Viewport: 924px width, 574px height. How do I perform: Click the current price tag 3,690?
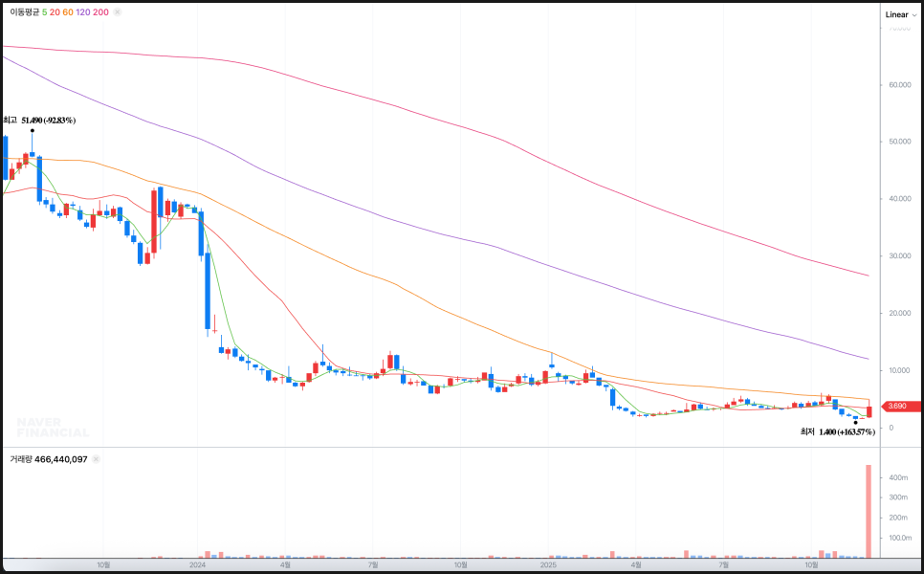point(897,407)
